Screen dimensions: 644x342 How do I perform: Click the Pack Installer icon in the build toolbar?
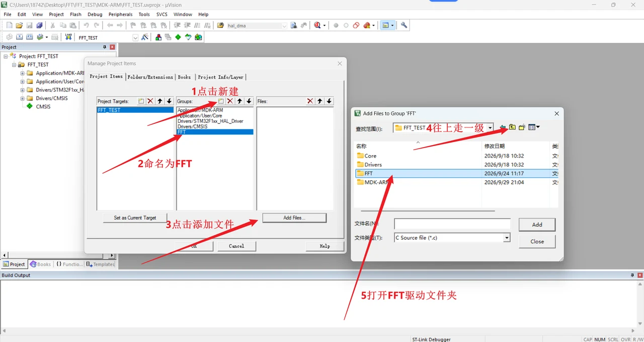tap(198, 37)
